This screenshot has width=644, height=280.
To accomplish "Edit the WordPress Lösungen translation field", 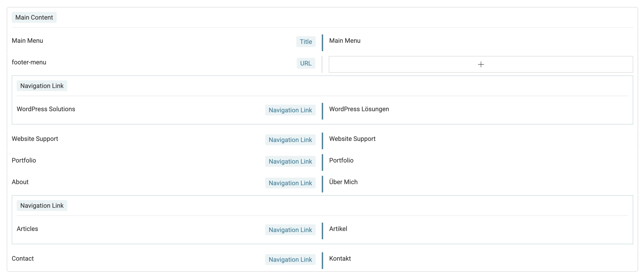I will point(359,109).
